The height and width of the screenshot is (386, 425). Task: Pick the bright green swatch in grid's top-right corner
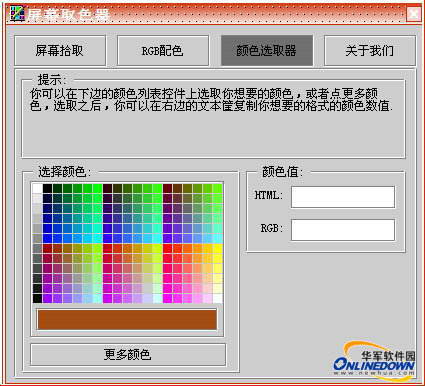coord(218,188)
